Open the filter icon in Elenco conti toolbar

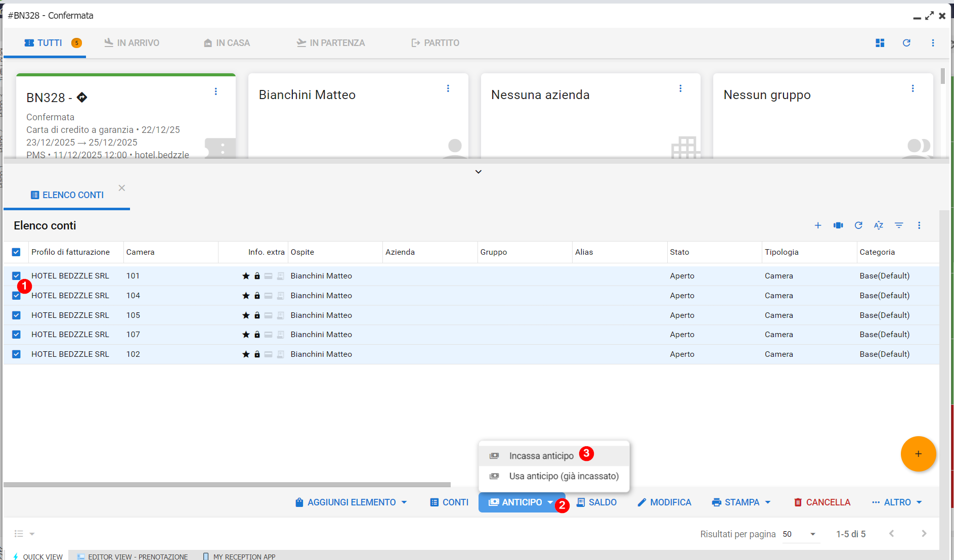898,225
